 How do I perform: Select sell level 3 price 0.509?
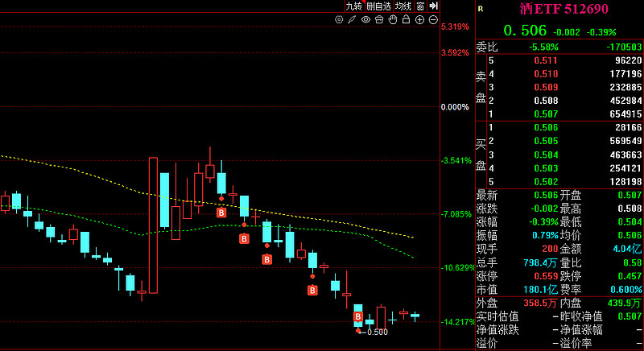pyautogui.click(x=546, y=87)
